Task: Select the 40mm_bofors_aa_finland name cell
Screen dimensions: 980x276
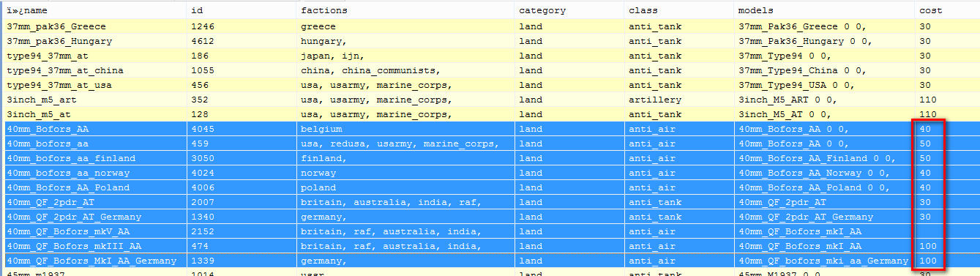Action: coord(95,158)
